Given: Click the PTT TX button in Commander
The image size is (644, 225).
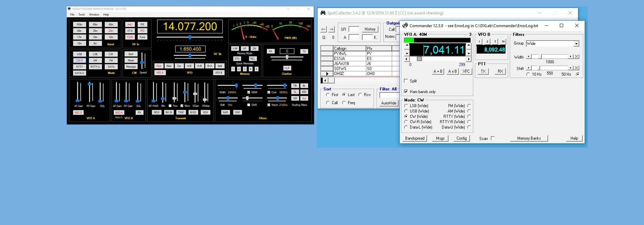Looking at the screenshot, I should [x=483, y=71].
